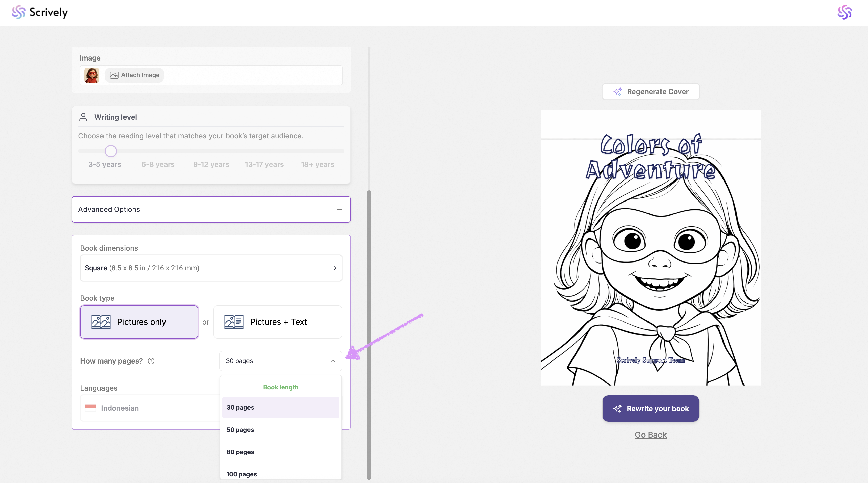Image resolution: width=868 pixels, height=483 pixels.
Task: Select Pictures + Text book type
Action: coord(278,321)
